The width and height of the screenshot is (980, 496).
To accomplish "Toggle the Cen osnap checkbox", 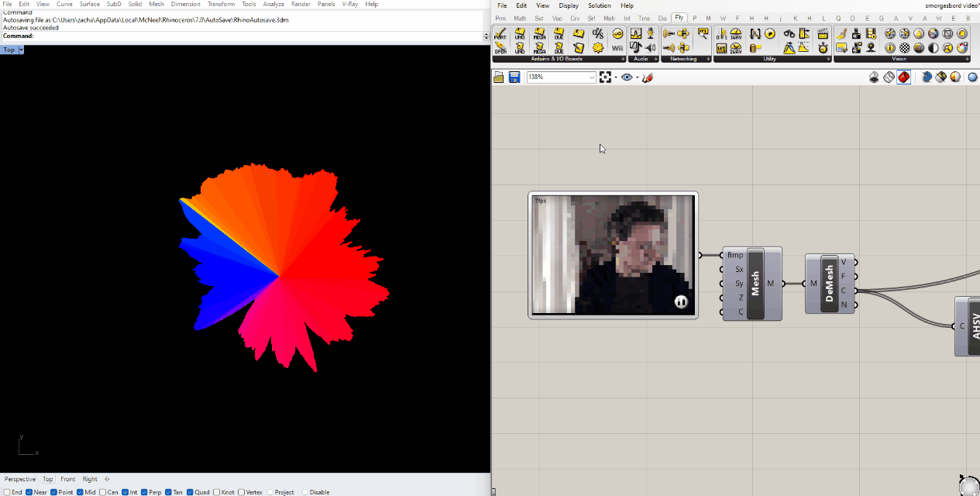I will pos(103,492).
